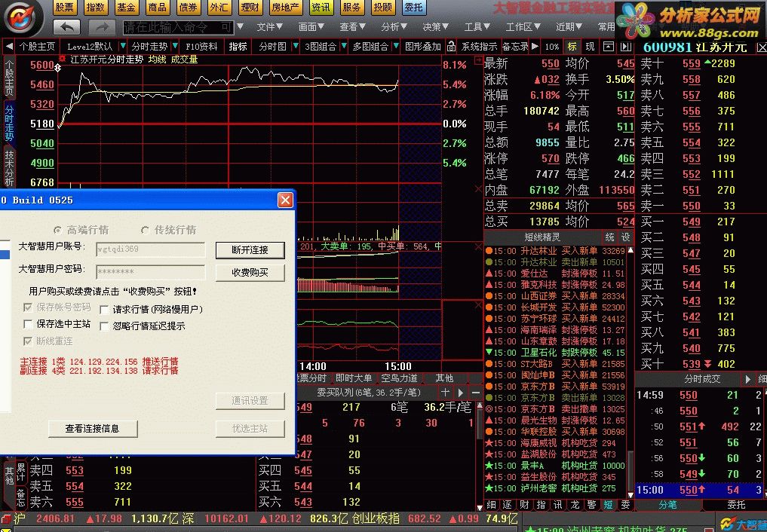Toggle 断线重连 checkbox
This screenshot has width=767, height=532.
coord(28,341)
